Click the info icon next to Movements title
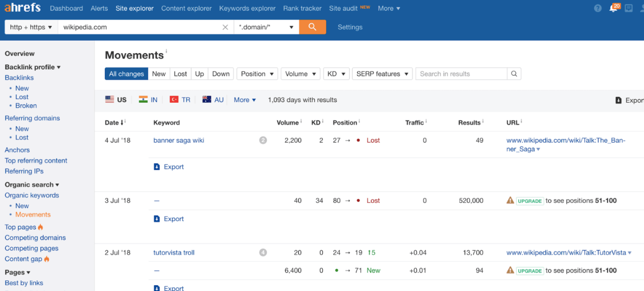This screenshot has height=291, width=644. click(x=166, y=51)
